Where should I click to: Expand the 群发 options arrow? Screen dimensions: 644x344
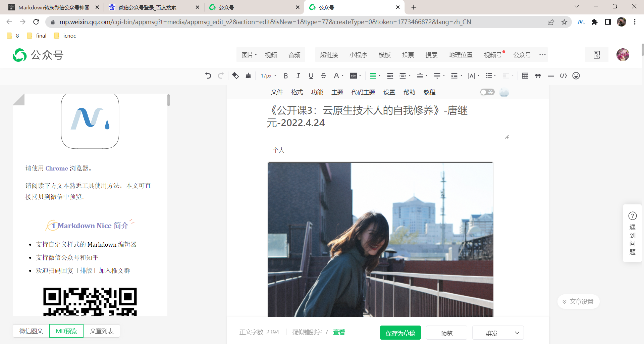pos(517,333)
